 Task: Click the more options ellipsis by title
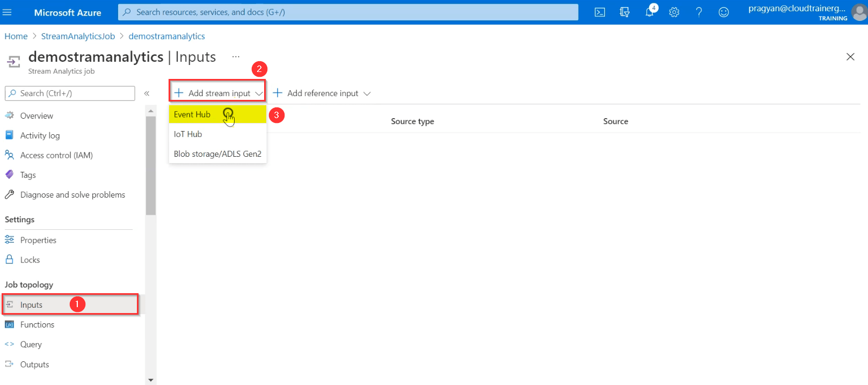click(236, 56)
